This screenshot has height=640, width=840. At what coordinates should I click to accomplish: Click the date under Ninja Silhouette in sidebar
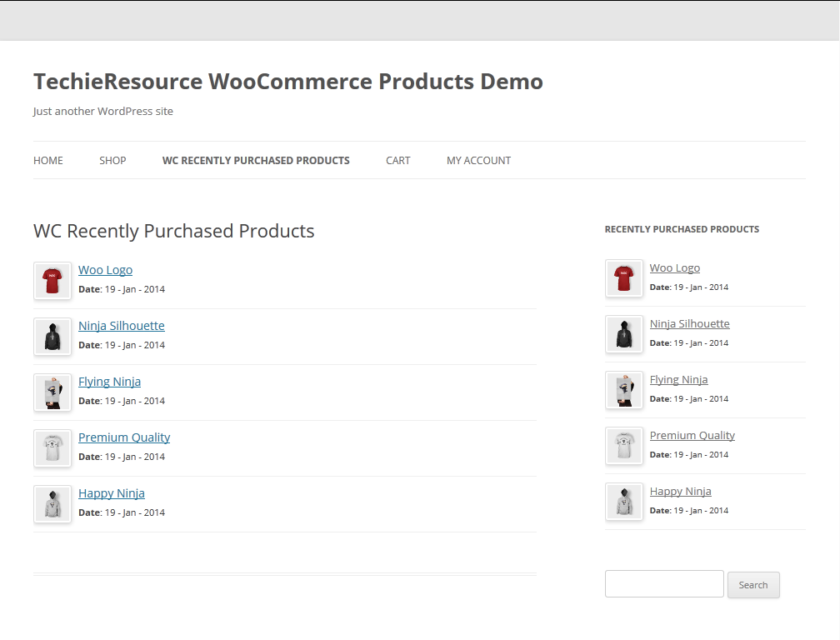689,342
